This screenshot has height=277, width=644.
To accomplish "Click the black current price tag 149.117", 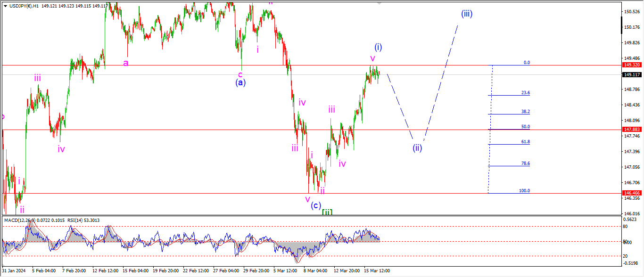I will click(631, 74).
